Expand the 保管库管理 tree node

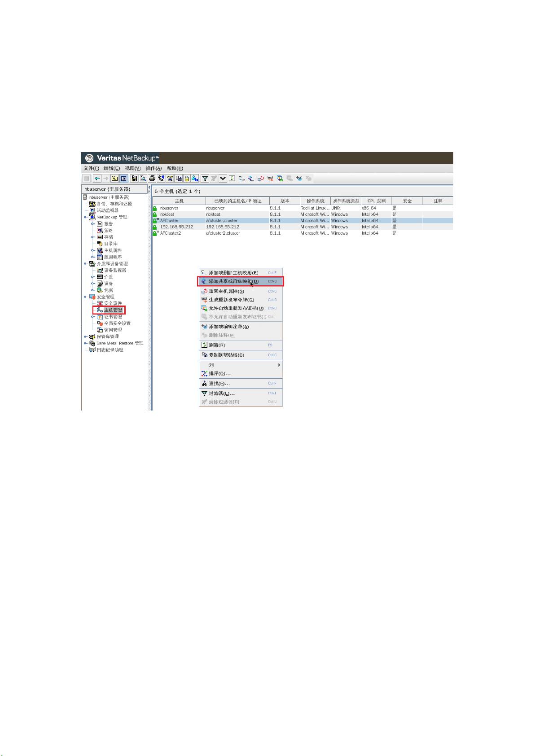(85, 336)
